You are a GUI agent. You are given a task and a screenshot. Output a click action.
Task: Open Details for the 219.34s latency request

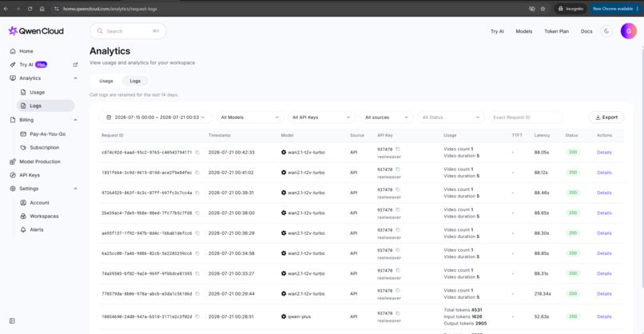tap(604, 294)
